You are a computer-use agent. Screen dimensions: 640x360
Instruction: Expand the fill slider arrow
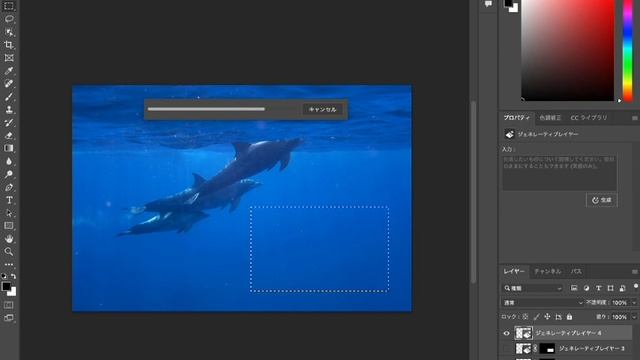[x=634, y=317]
